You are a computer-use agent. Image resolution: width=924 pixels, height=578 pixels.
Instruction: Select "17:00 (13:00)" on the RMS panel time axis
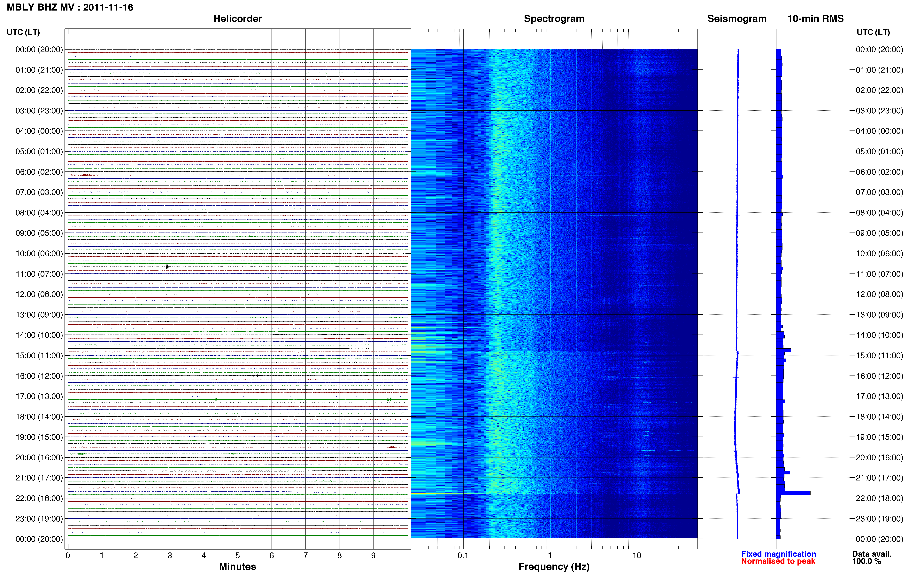[x=879, y=396]
